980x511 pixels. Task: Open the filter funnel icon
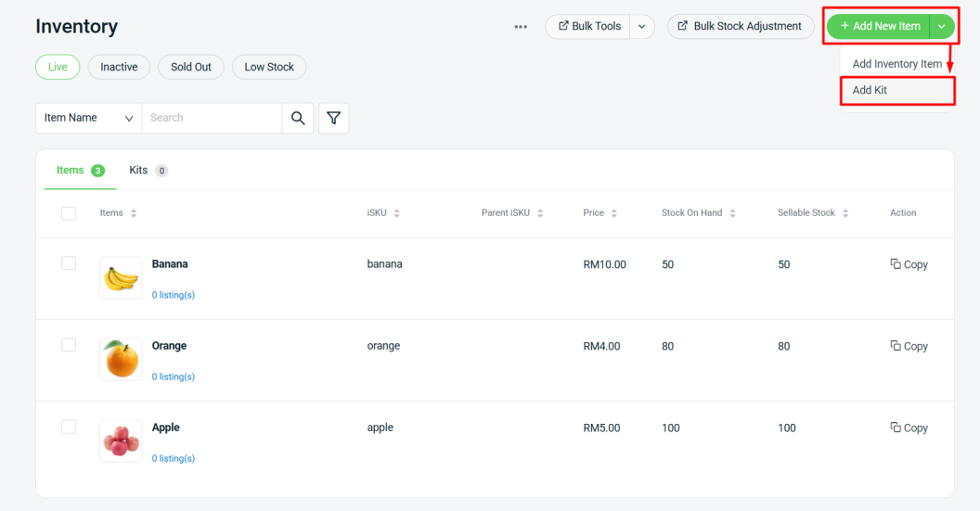tap(334, 118)
